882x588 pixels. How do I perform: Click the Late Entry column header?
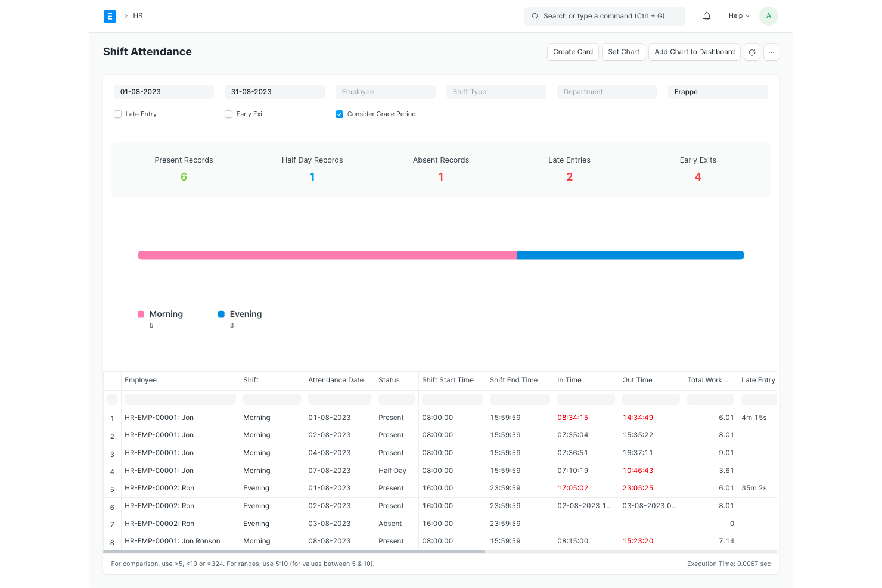click(x=757, y=380)
